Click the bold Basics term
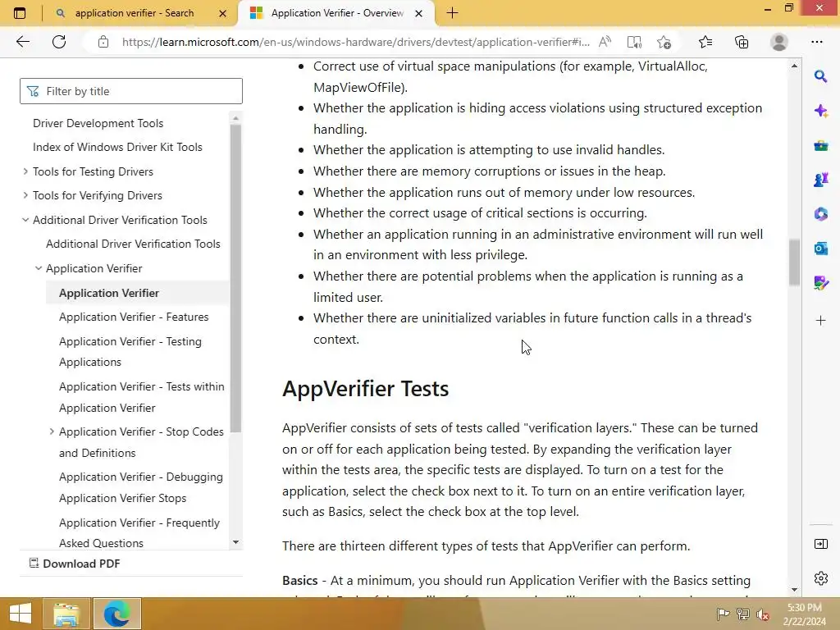The height and width of the screenshot is (630, 840). coord(300,581)
